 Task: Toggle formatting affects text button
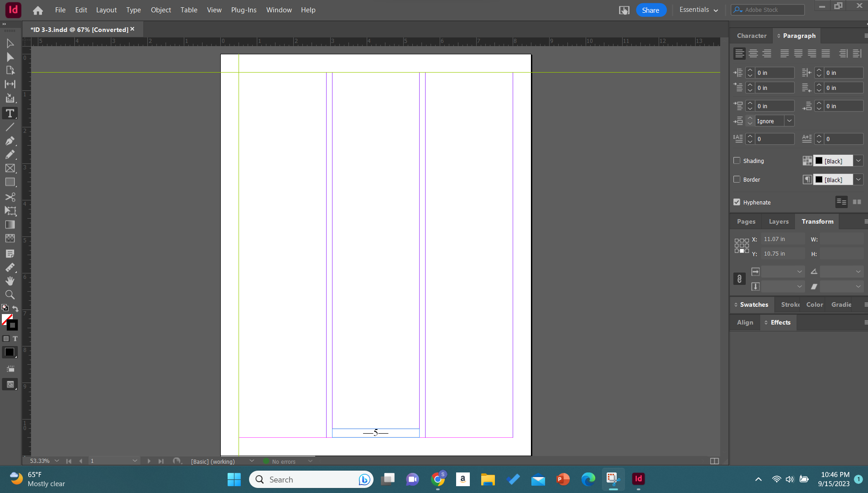pyautogui.click(x=15, y=339)
